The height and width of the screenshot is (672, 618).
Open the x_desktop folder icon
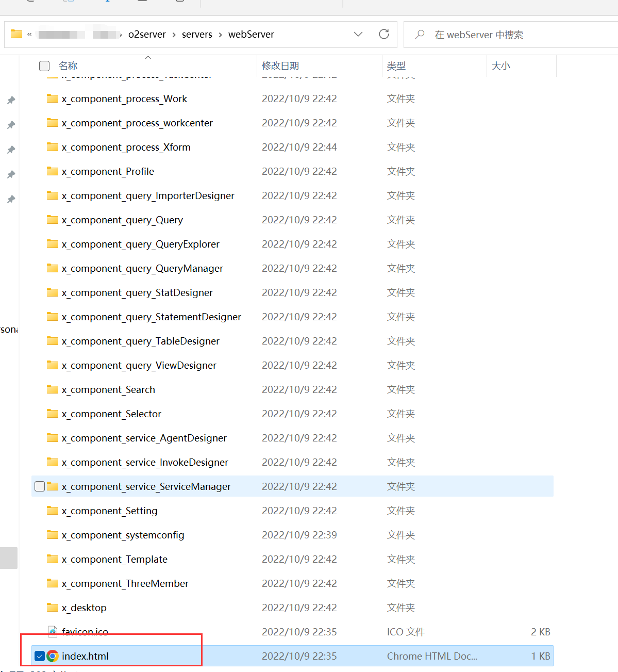pos(53,608)
